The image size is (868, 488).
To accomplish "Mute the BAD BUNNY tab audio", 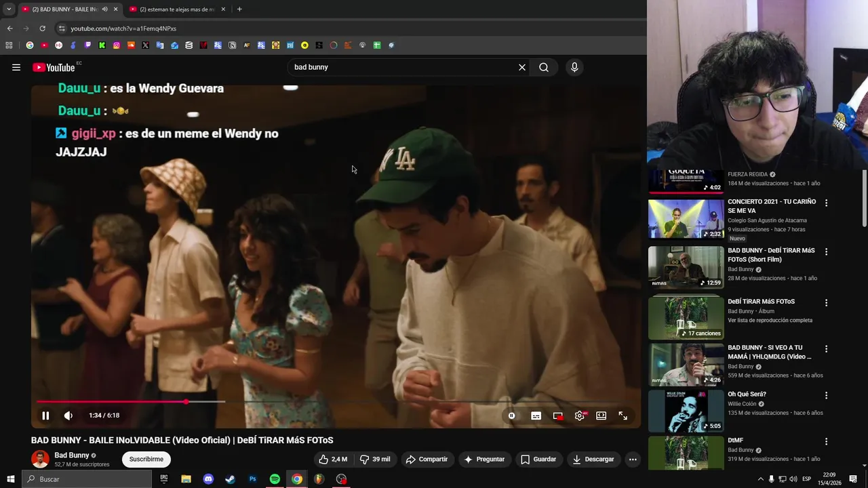I will [x=104, y=9].
